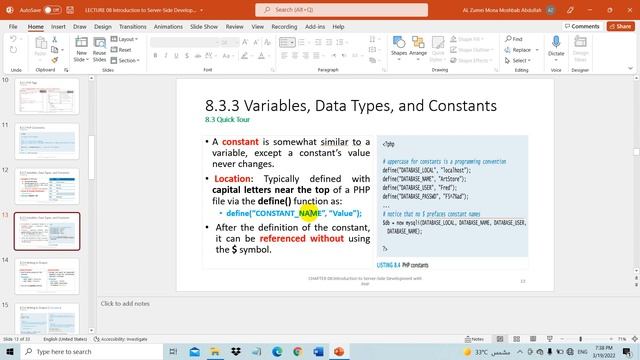Align text left
This screenshot has width=640, height=360.
tap(284, 56)
